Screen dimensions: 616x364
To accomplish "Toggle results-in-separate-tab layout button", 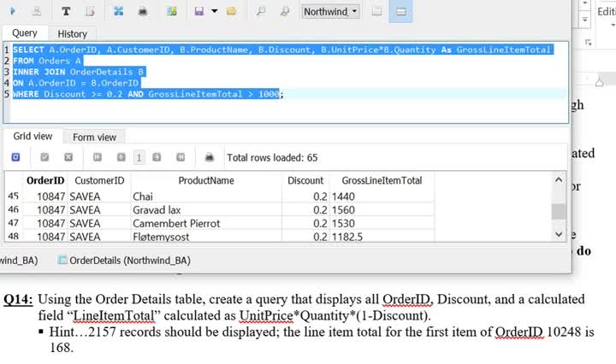I will (x=376, y=11).
